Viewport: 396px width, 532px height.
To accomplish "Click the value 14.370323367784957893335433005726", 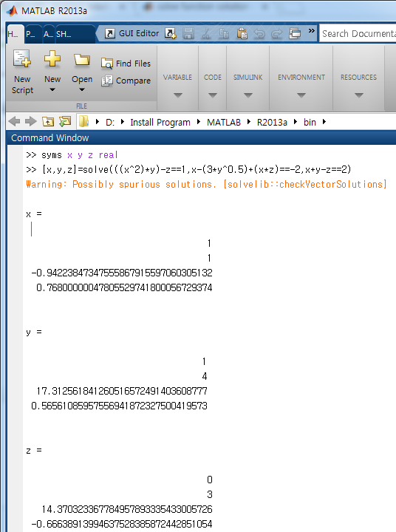I will coord(127,509).
